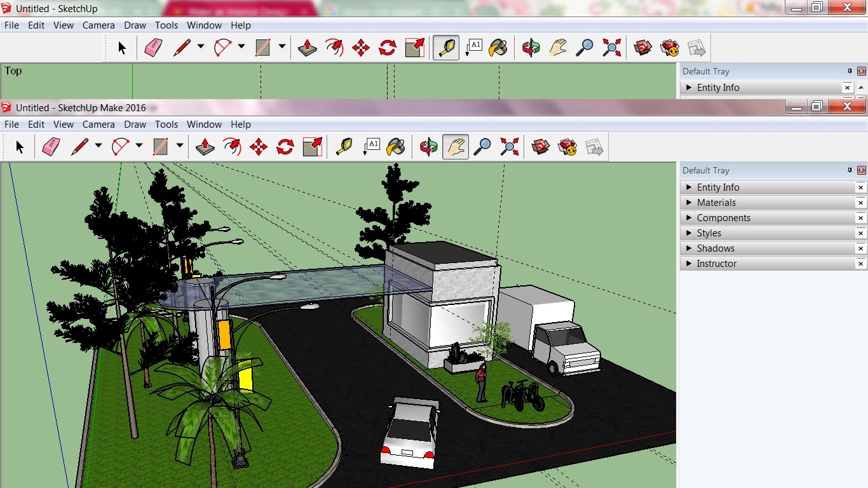Screen dimensions: 868x488
Task: Open the Camera menu
Action: click(x=98, y=124)
